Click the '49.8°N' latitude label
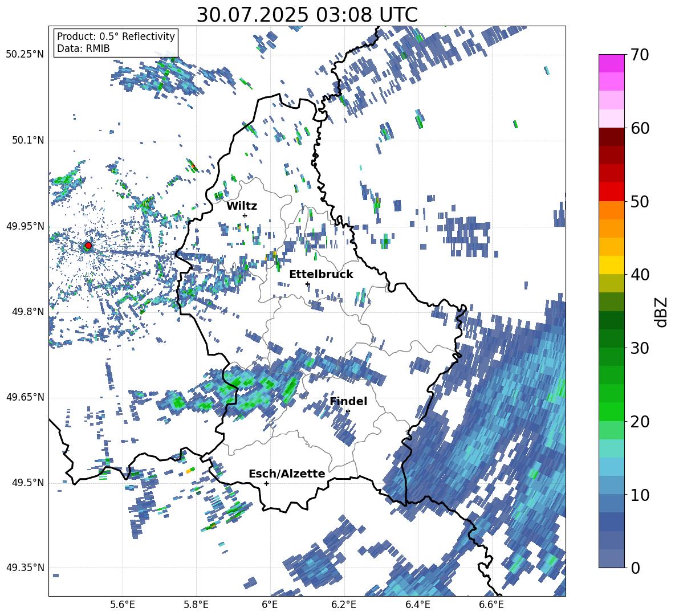 (x=27, y=312)
